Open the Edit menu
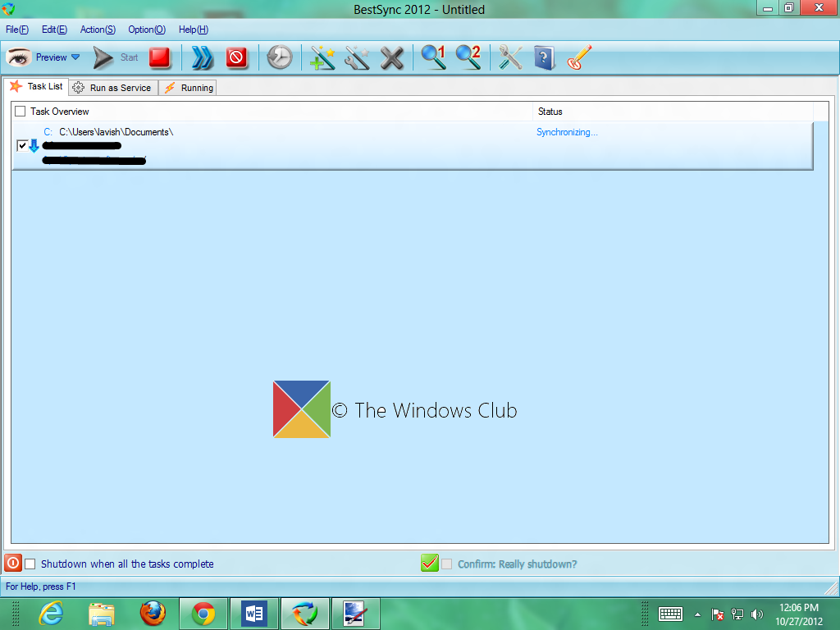Screen dimensions: 840x630 pos(55,30)
